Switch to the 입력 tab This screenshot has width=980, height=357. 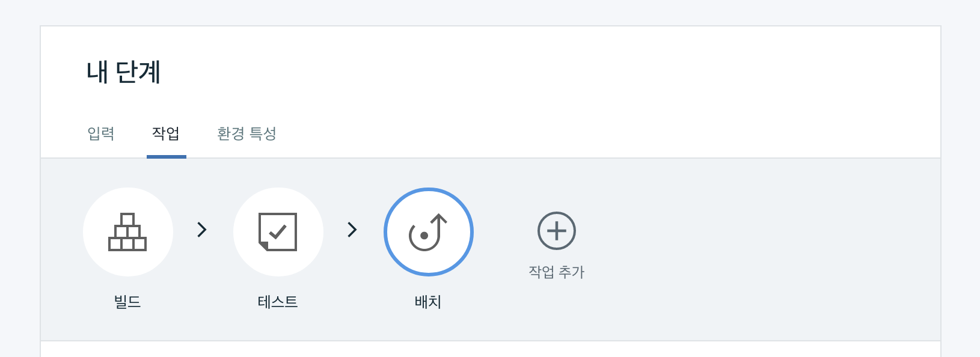[x=100, y=134]
